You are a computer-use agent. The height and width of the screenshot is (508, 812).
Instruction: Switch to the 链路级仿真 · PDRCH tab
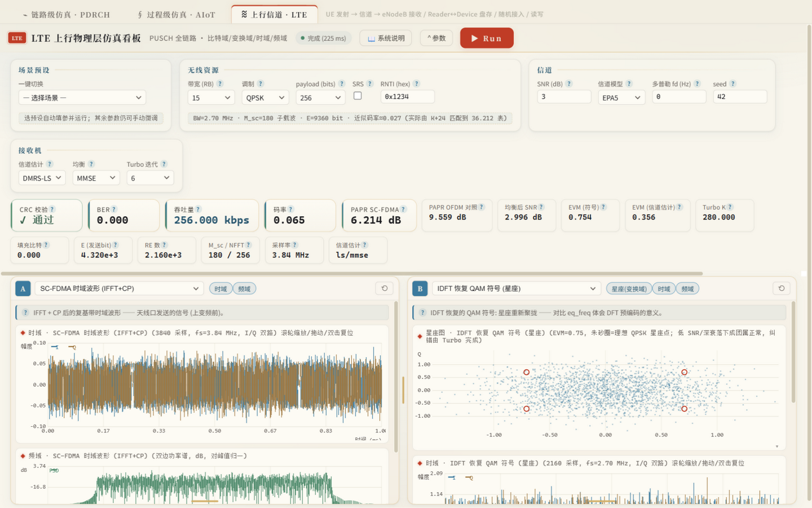[x=66, y=15]
